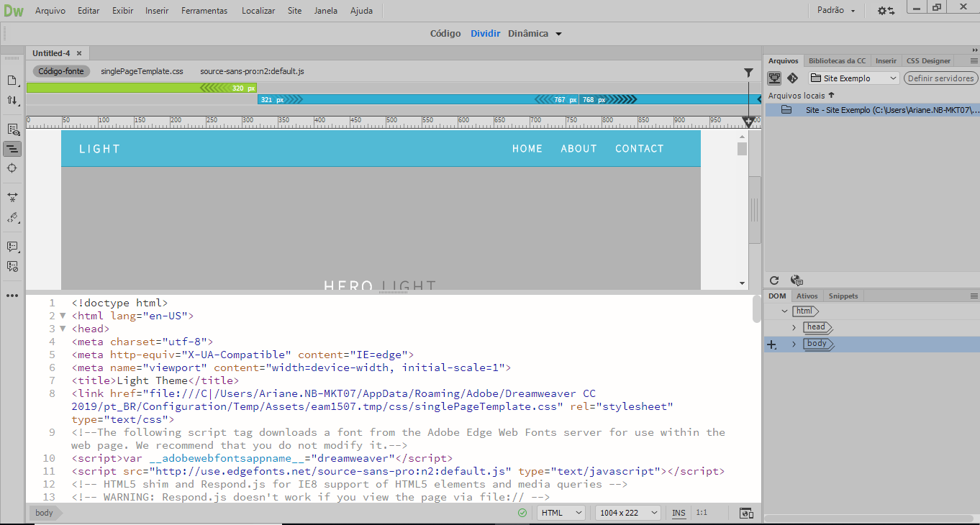Expand the body node in DOM panel

(794, 344)
